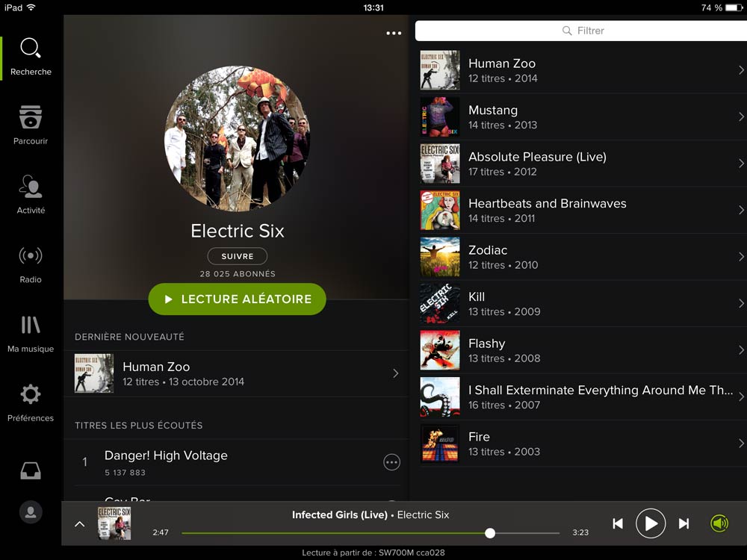Tap Human Zoo cover under Dernière nouveauté
Image resolution: width=747 pixels, height=560 pixels.
[94, 373]
